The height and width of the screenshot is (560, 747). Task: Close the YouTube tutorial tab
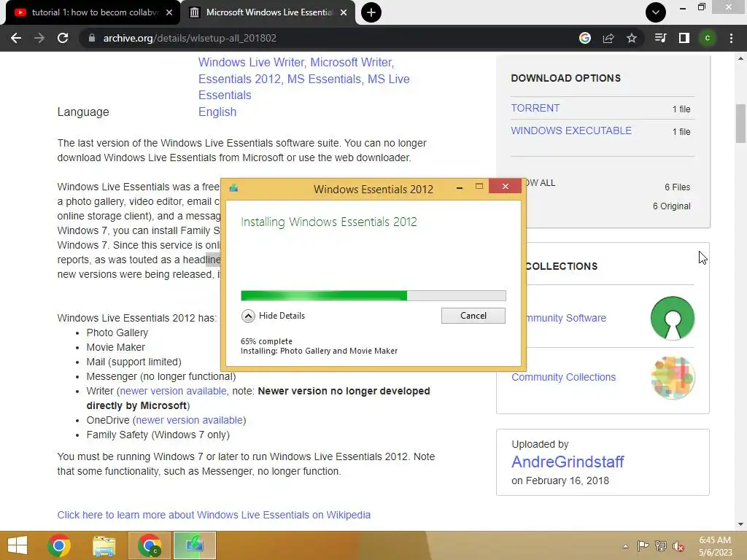tap(169, 12)
